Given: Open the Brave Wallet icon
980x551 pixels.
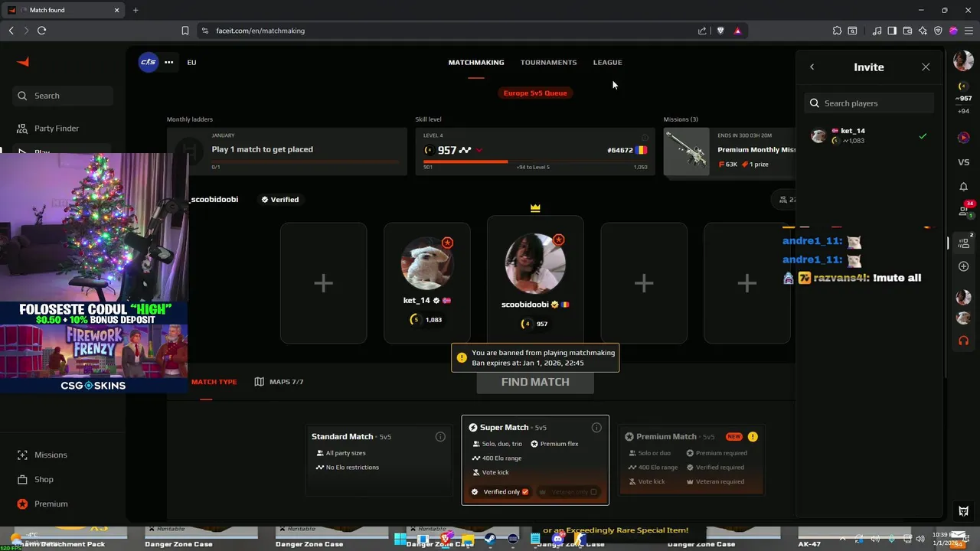Looking at the screenshot, I should click(x=907, y=31).
